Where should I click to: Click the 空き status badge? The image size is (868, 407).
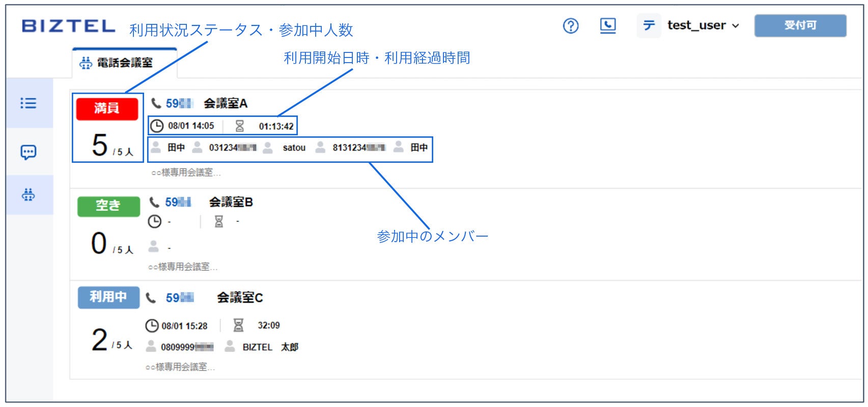point(108,206)
